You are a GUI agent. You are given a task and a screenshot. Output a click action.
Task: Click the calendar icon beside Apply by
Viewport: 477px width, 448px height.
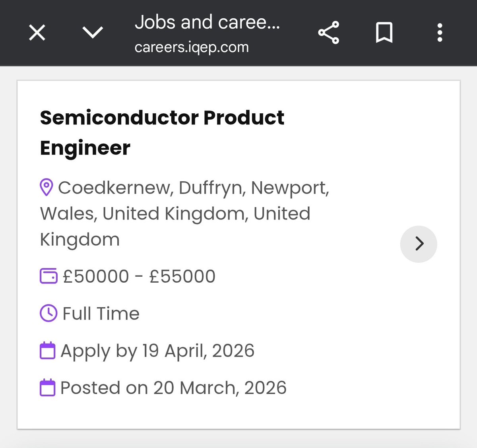(x=48, y=351)
